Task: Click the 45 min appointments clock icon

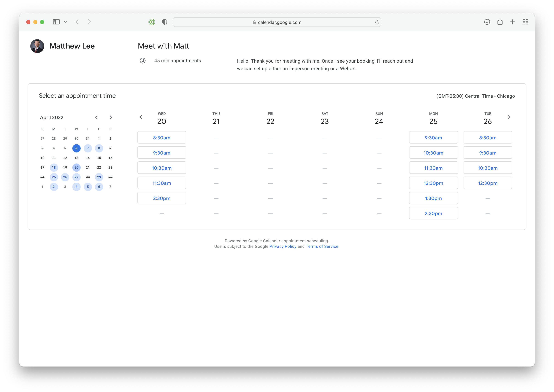Action: [x=142, y=61]
